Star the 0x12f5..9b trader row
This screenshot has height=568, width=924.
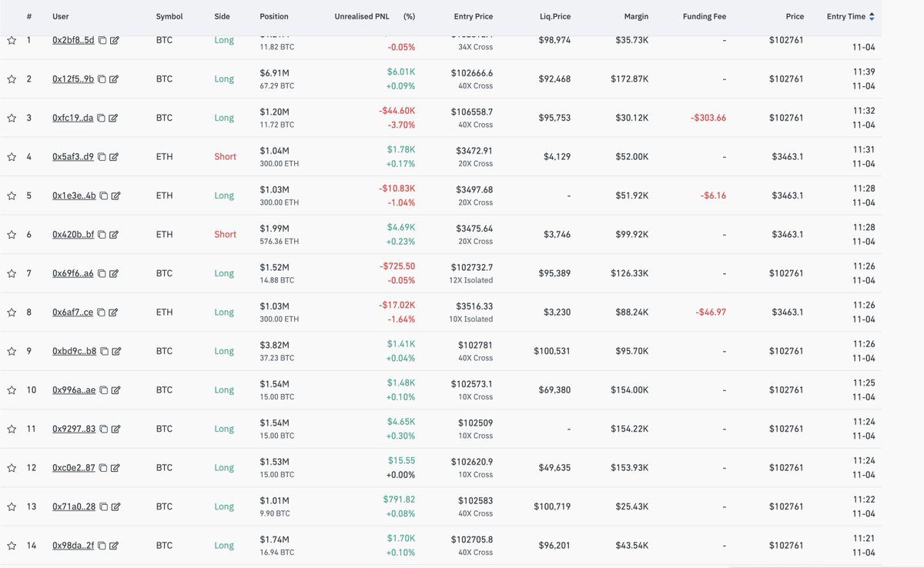tap(12, 79)
